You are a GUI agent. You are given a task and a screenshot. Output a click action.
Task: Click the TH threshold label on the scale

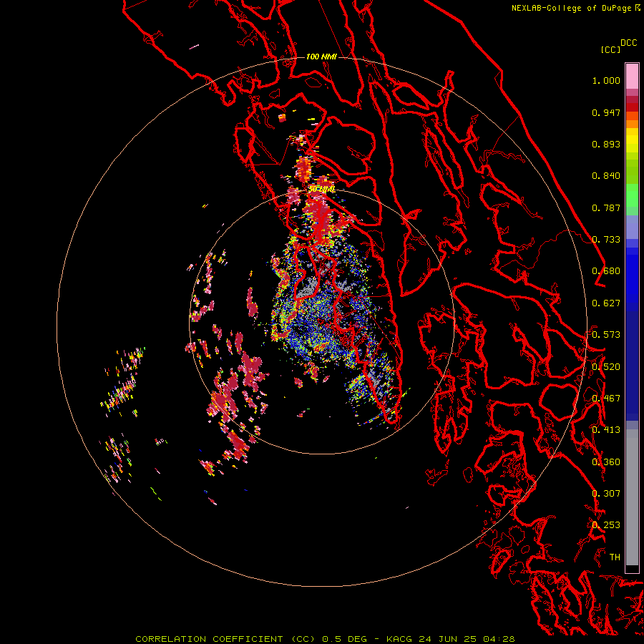615,557
